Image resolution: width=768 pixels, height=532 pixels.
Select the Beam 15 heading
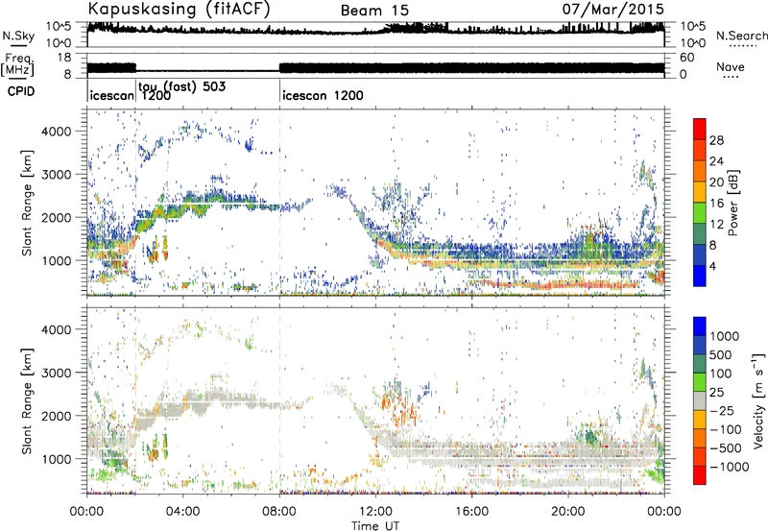coord(374,11)
